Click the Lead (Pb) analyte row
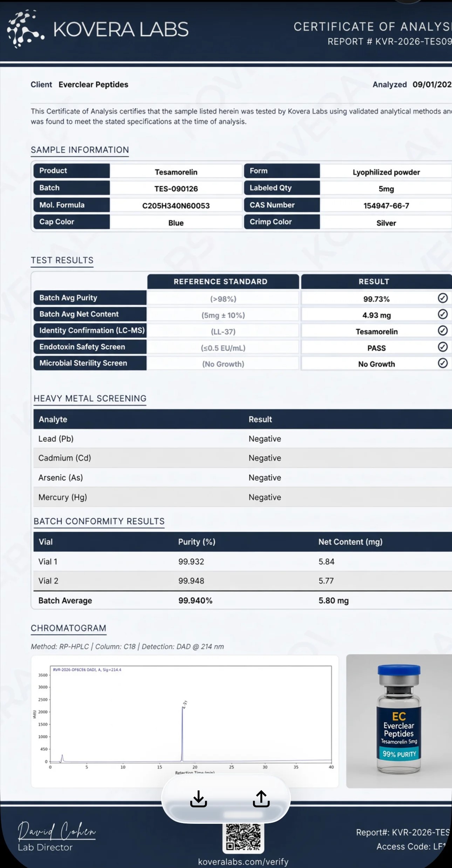 click(x=242, y=439)
